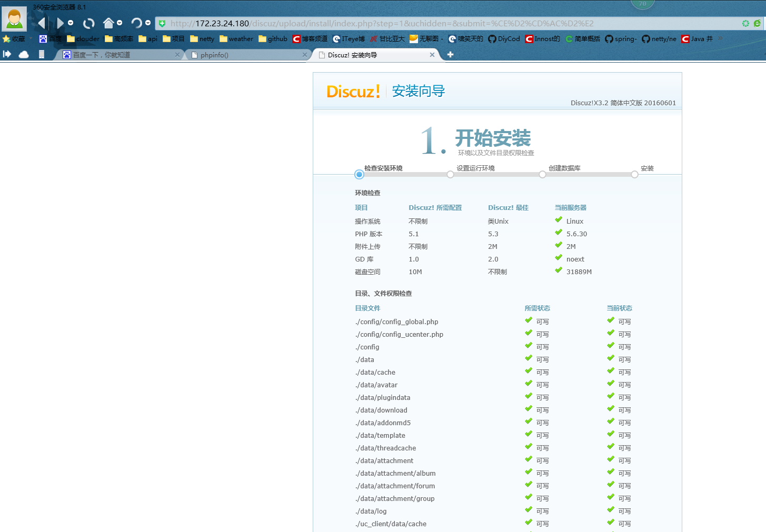Click the Discuz!X3.2 简体中文版 20160601 text
Viewport: 766px width, 532px height.
(x=623, y=103)
